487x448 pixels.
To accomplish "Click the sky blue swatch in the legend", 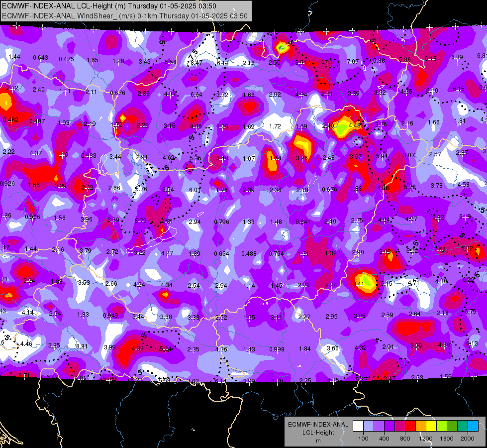I will click(x=473, y=426).
